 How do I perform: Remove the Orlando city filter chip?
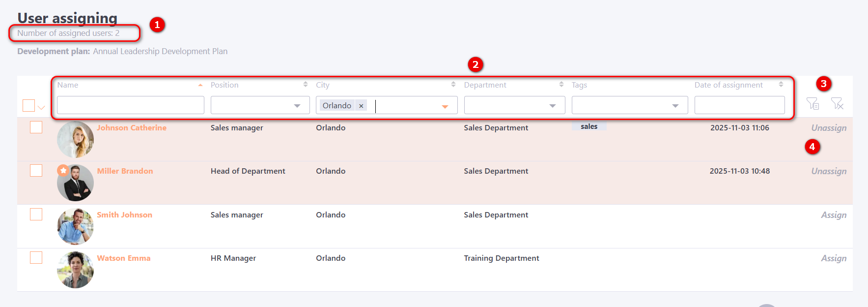coord(361,106)
